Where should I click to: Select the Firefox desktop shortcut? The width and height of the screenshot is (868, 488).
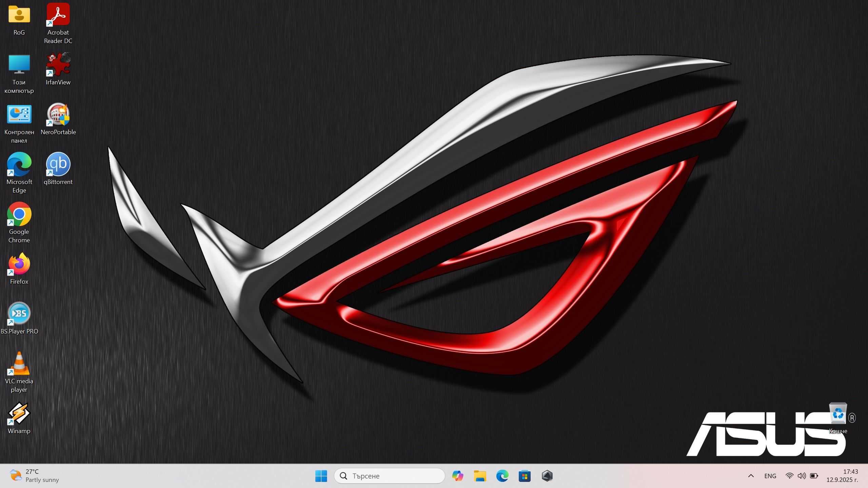click(19, 264)
